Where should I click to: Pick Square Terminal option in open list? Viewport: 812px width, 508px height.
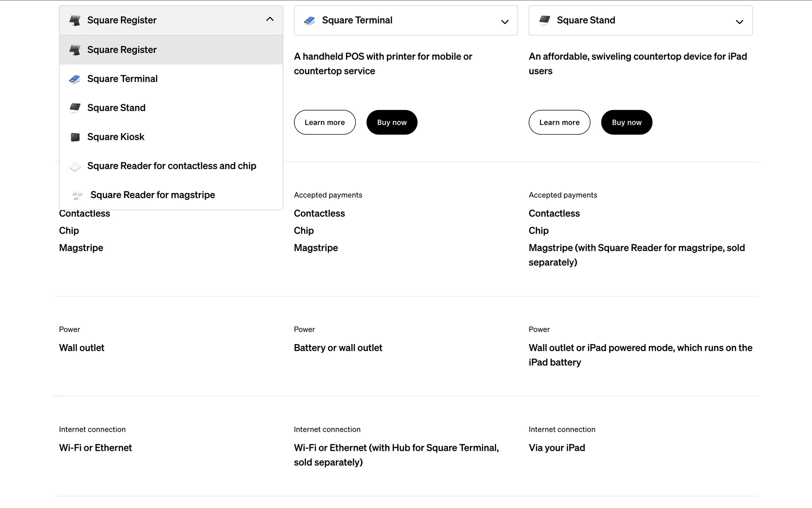[x=122, y=79]
